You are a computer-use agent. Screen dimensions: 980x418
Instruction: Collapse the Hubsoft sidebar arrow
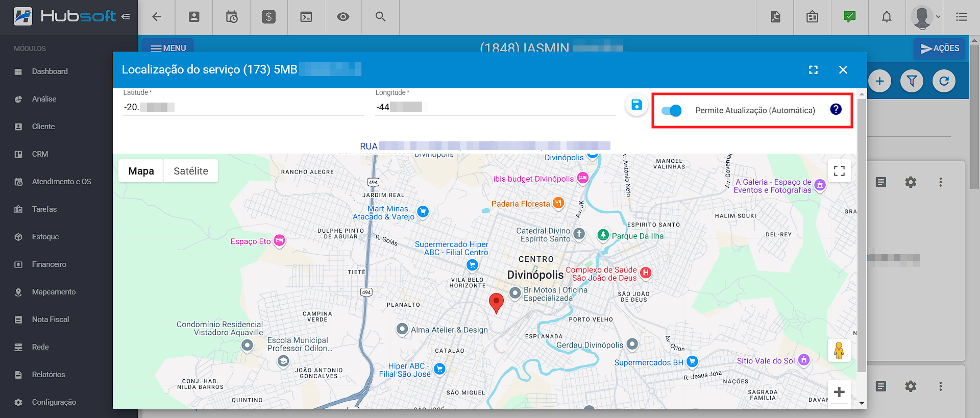[126, 17]
